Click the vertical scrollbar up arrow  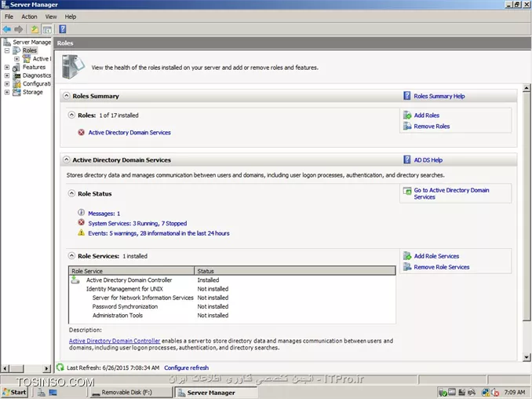(x=527, y=88)
